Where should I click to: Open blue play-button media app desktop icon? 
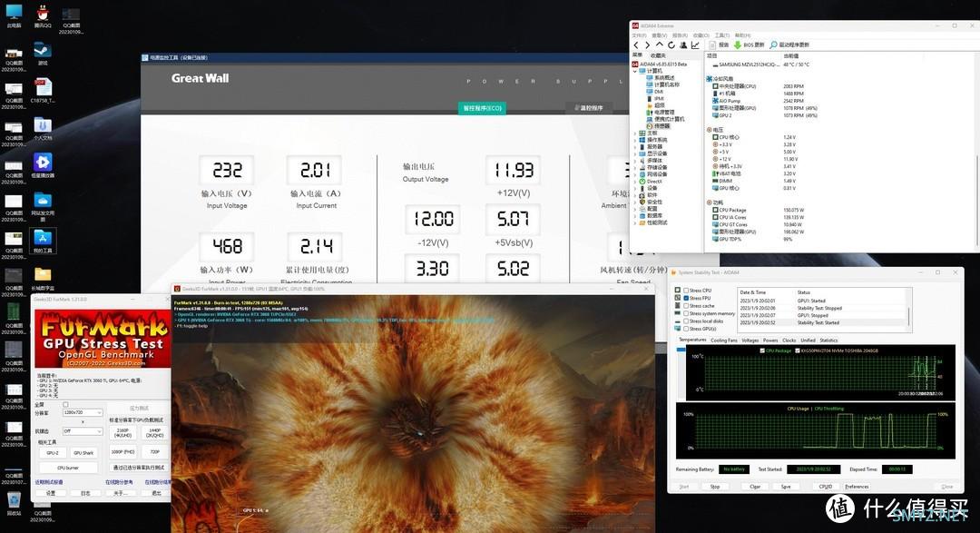click(43, 162)
